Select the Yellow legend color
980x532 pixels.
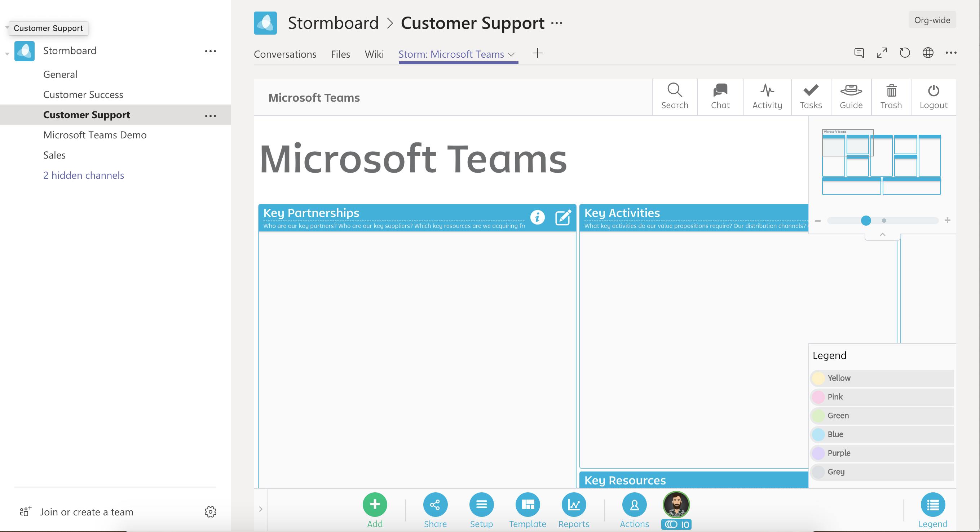click(882, 378)
